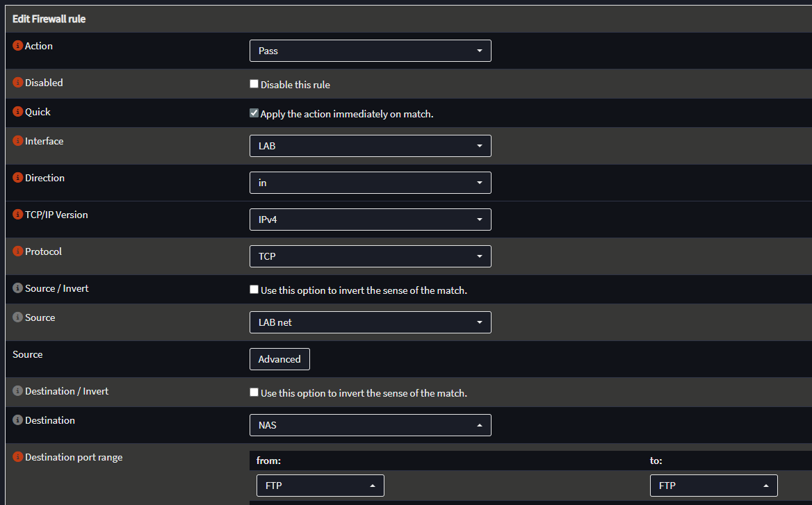Open the to port dropdown showing FTP

(713, 486)
